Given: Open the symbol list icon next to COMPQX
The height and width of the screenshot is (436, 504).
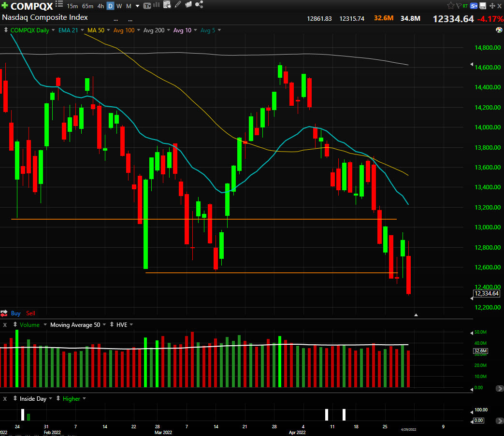Looking at the screenshot, I should point(59,4).
